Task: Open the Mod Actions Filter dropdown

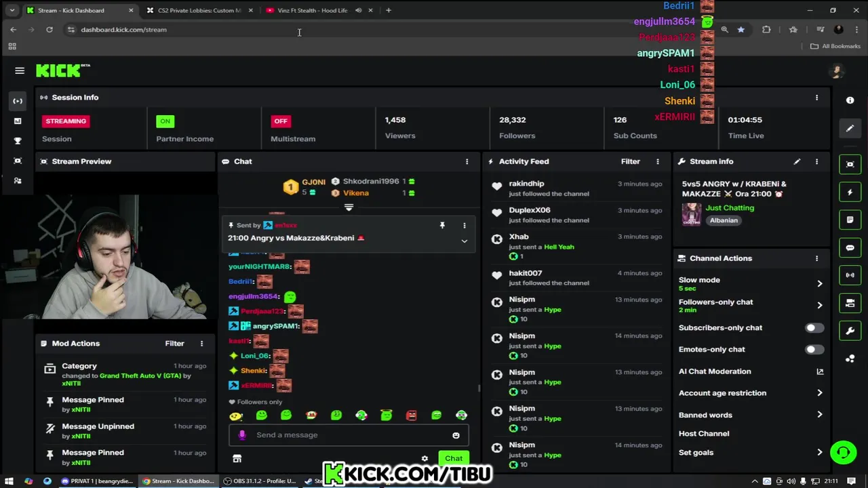Action: (x=174, y=344)
